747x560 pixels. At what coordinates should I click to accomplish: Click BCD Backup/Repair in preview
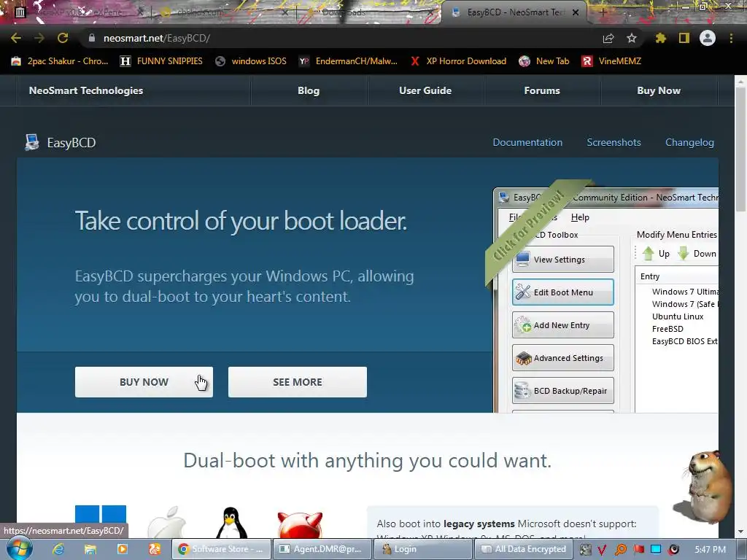click(x=563, y=391)
